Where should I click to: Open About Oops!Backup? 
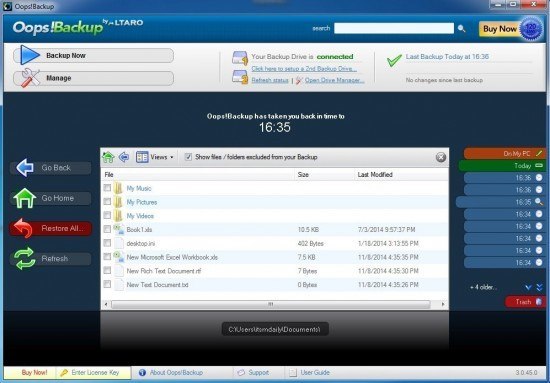(171, 372)
